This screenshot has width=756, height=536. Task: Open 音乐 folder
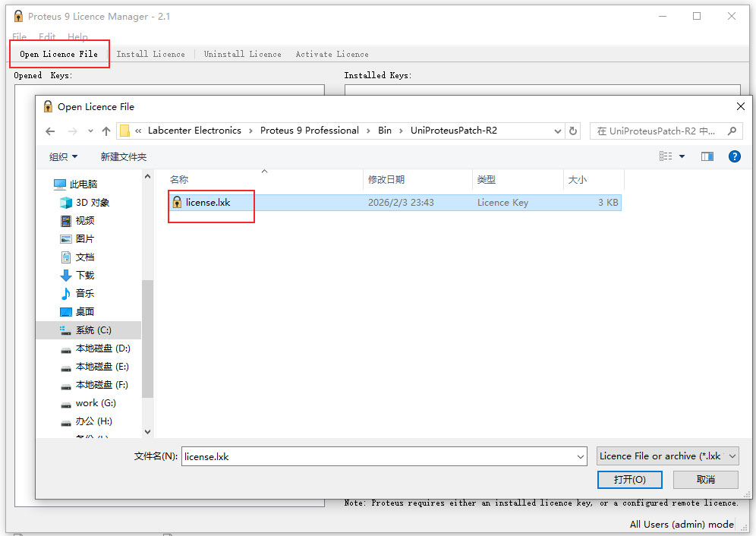coord(77,293)
